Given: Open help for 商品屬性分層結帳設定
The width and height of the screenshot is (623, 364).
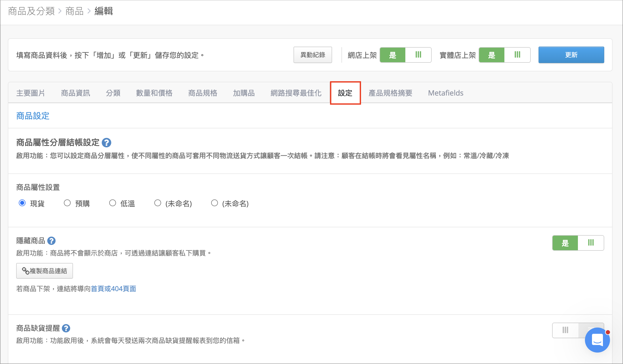Looking at the screenshot, I should pos(106,143).
